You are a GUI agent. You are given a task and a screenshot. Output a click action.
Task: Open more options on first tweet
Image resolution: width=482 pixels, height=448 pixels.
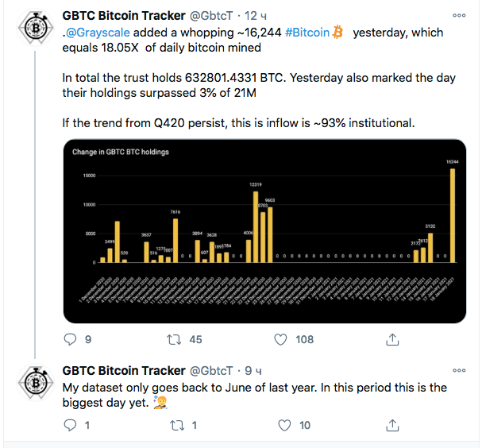click(459, 16)
